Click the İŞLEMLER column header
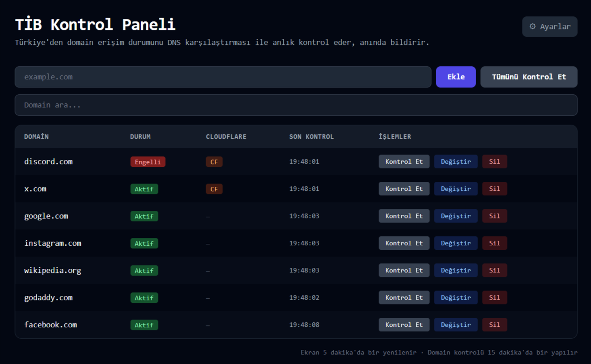The image size is (591, 364). [x=395, y=136]
